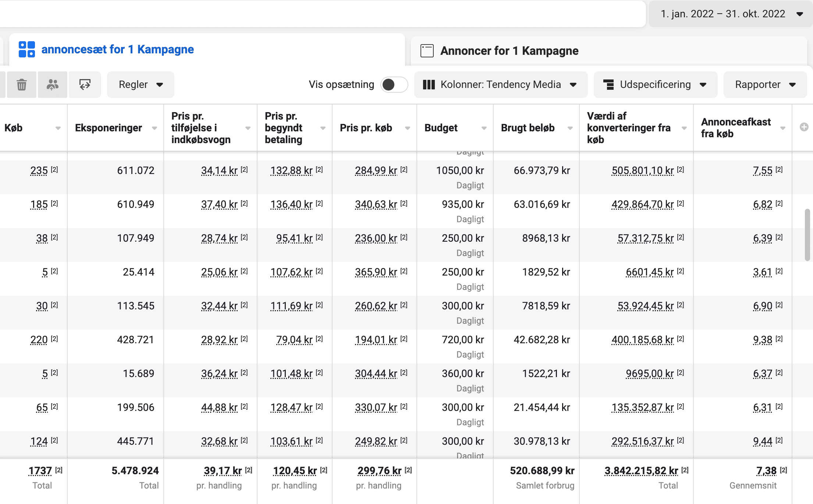Click the 284,99 kr price per purchase
Image resolution: width=813 pixels, height=504 pixels.
click(376, 171)
